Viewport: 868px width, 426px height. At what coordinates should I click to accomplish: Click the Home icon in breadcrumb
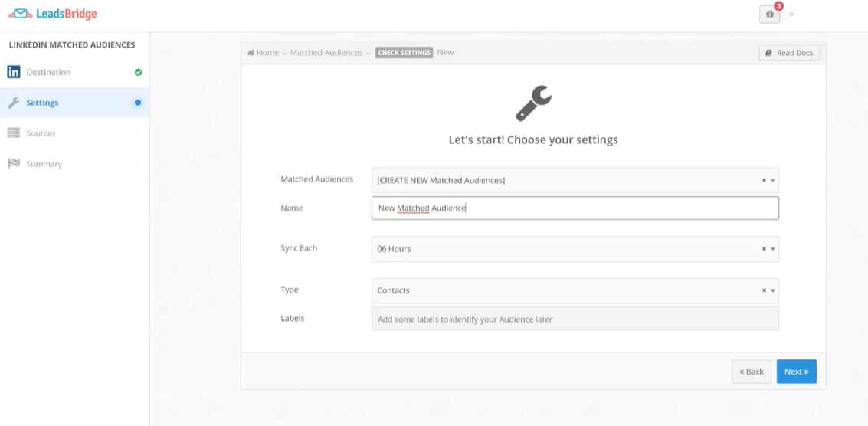pyautogui.click(x=251, y=53)
